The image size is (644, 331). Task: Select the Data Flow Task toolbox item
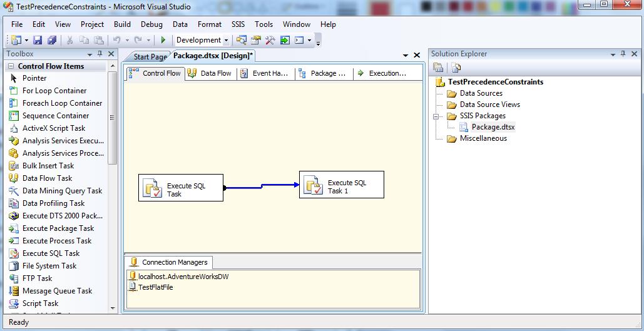tap(47, 178)
